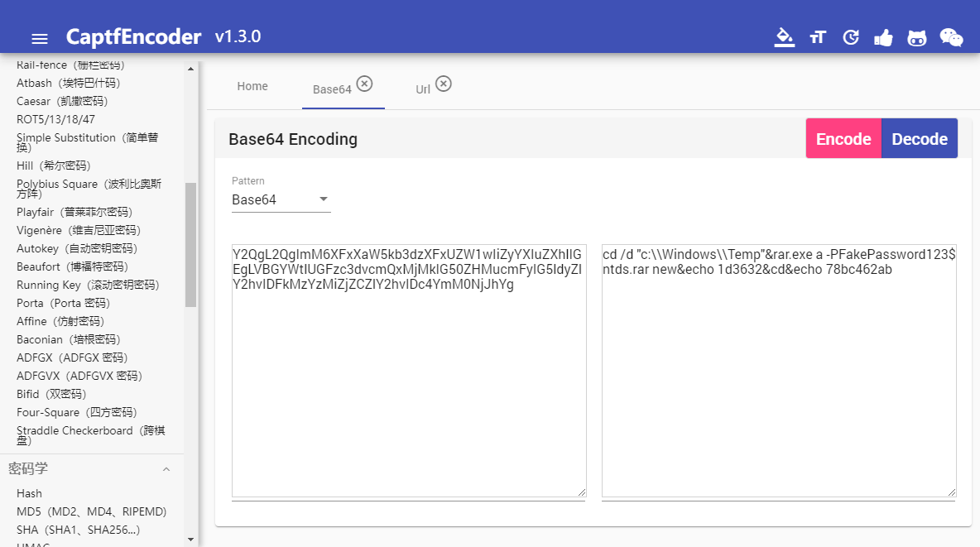Open SHA (SHA1, SHA256...) item

[78, 530]
